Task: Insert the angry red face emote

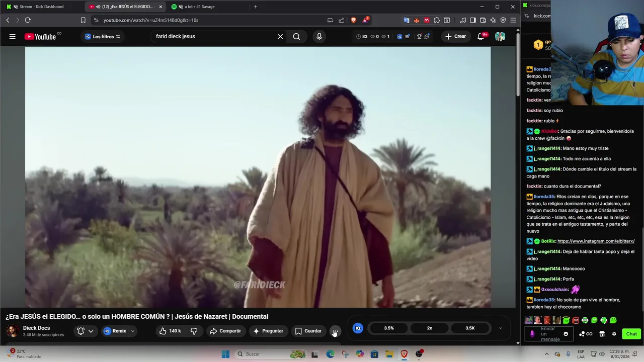Action: click(575, 320)
